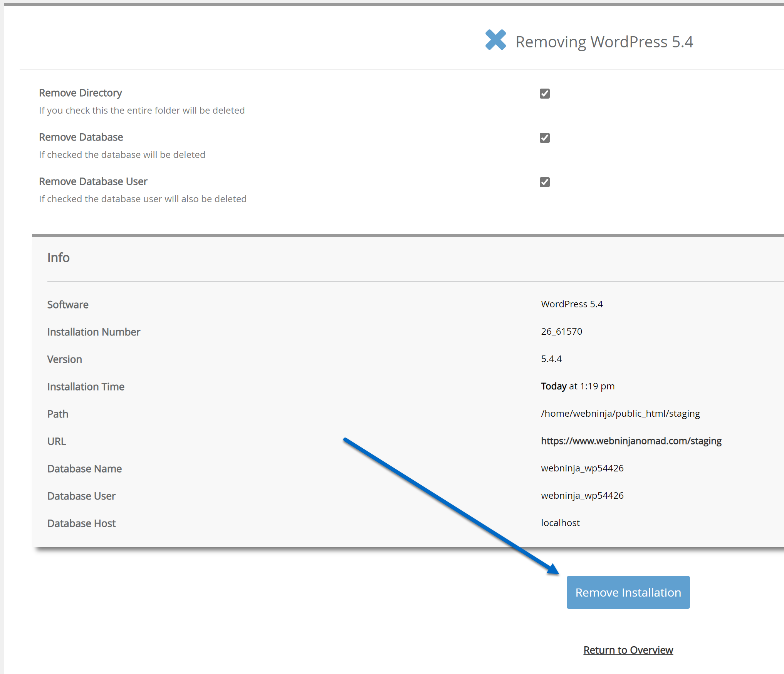
Task: Open the staging site URL link
Action: tap(631, 441)
